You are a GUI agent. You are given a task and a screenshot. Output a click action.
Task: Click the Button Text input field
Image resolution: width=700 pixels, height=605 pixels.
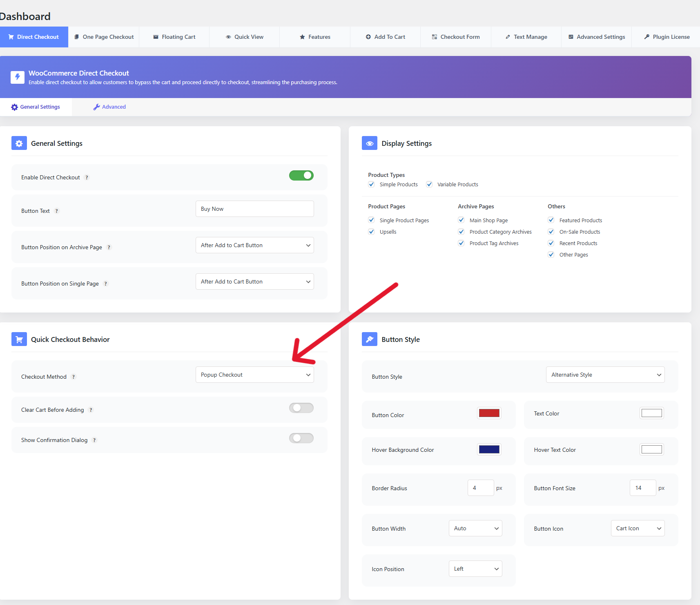point(255,209)
